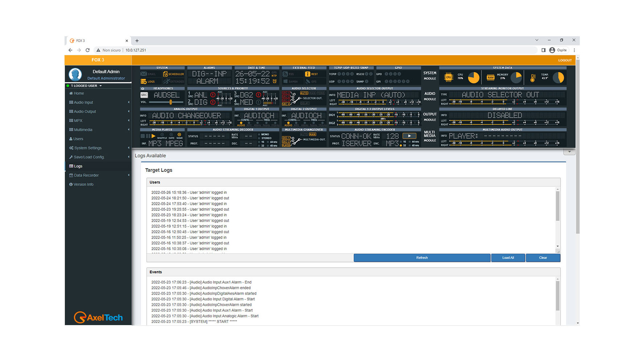644x362 pixels.
Task: Click the Default Admin avatar icon
Action: pos(75,75)
